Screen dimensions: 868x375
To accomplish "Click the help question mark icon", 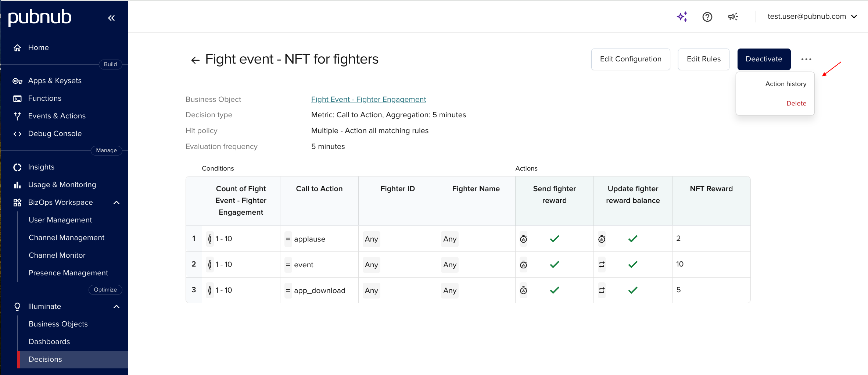I will point(707,17).
